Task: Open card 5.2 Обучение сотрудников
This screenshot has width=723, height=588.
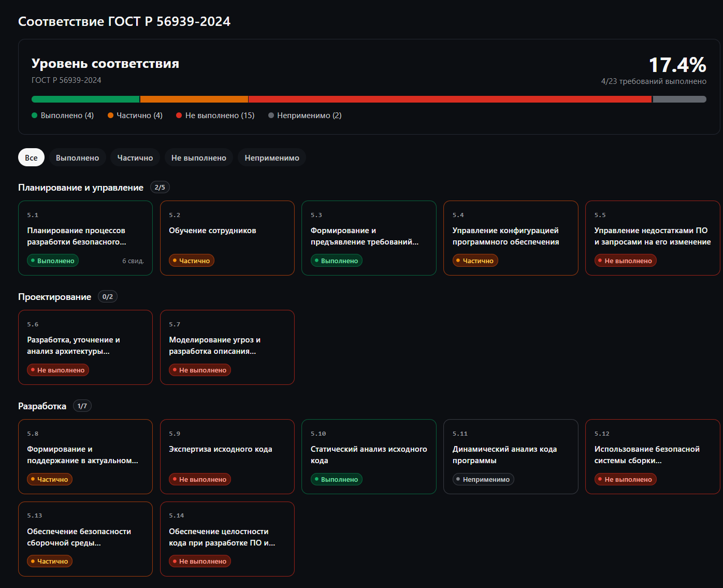Action: coord(227,238)
